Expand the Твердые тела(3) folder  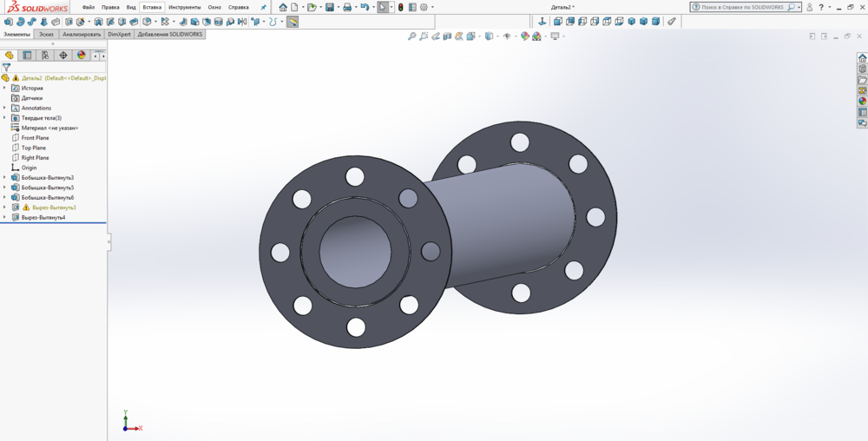tap(4, 118)
